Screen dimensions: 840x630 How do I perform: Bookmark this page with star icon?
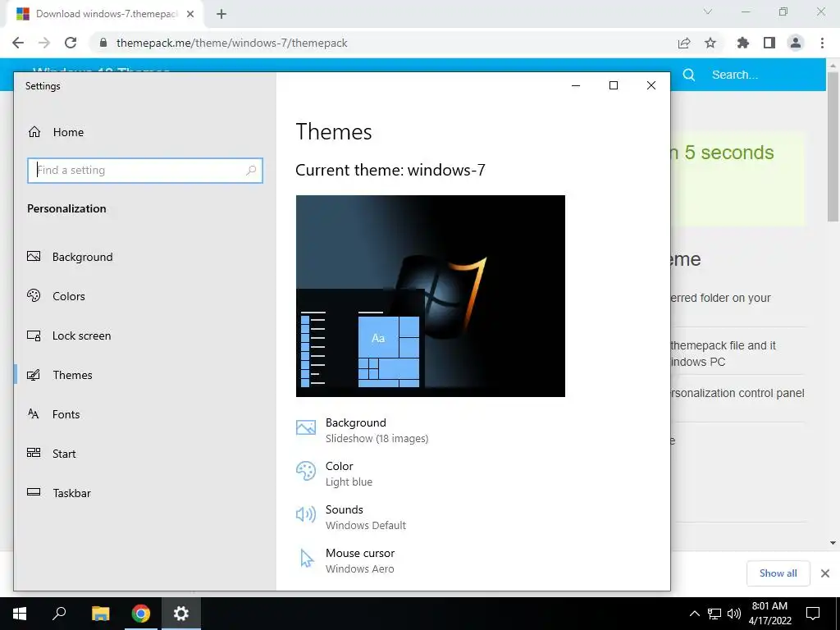tap(710, 43)
